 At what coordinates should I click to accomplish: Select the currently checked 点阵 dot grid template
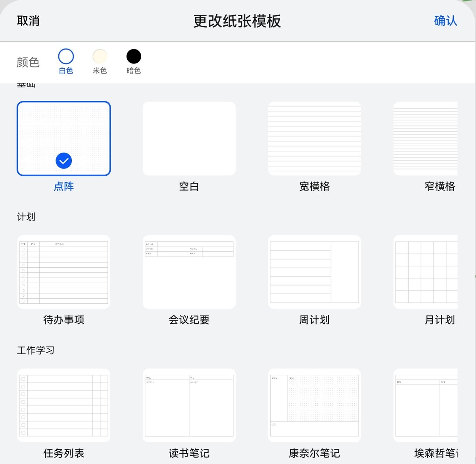coord(63,138)
